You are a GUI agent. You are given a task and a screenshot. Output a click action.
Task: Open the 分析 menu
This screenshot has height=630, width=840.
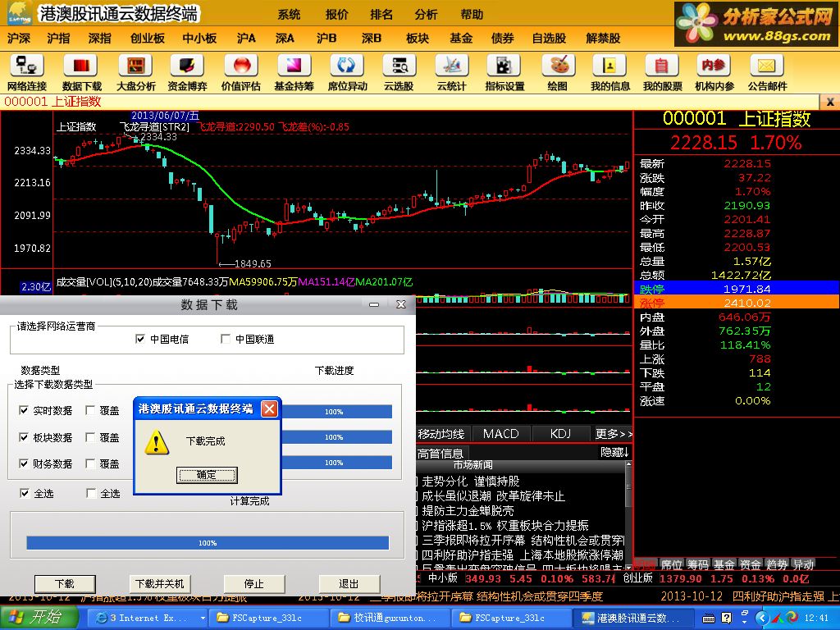tap(426, 15)
